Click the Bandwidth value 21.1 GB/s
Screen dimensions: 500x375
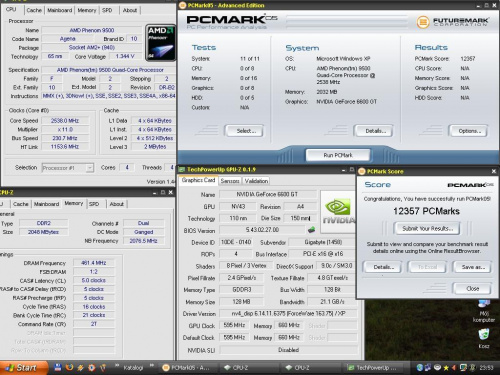(332, 302)
